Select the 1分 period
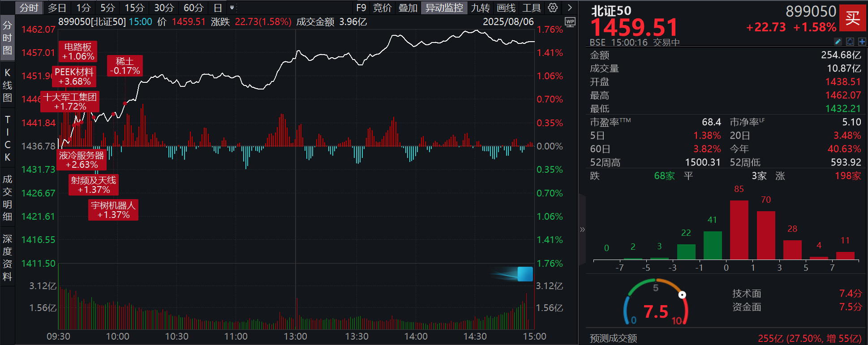 [83, 8]
